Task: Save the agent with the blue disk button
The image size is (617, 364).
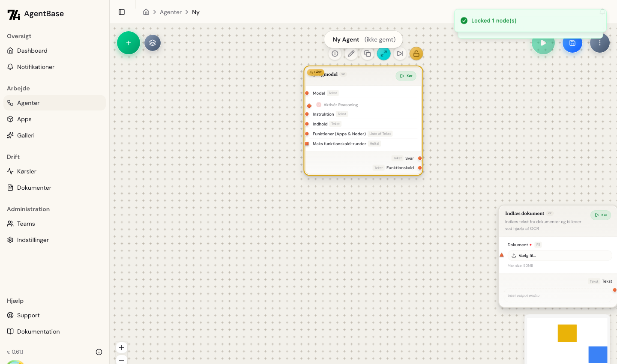Action: (x=572, y=43)
